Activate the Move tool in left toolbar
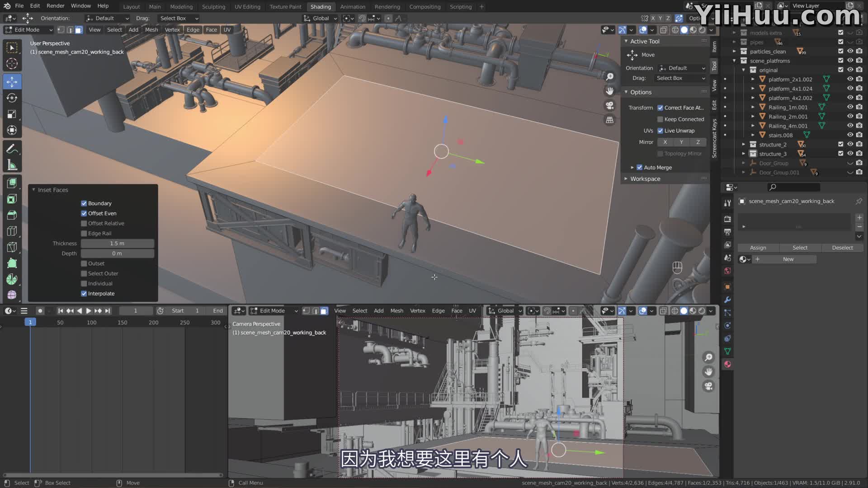This screenshot has width=868, height=488. pyautogui.click(x=12, y=81)
